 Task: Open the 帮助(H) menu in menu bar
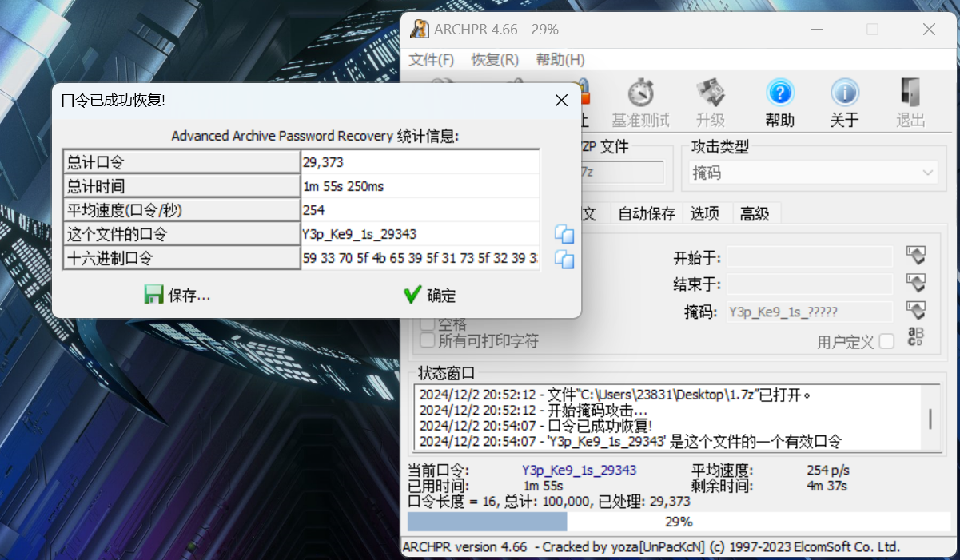click(560, 60)
